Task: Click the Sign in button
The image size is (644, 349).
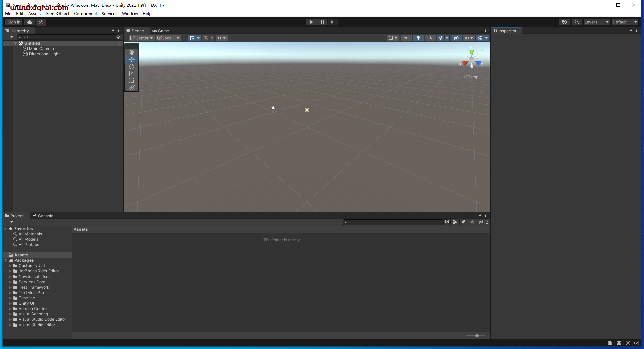Action: coord(13,22)
